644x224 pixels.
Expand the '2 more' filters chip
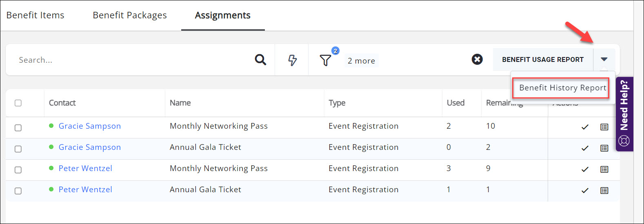coord(361,61)
